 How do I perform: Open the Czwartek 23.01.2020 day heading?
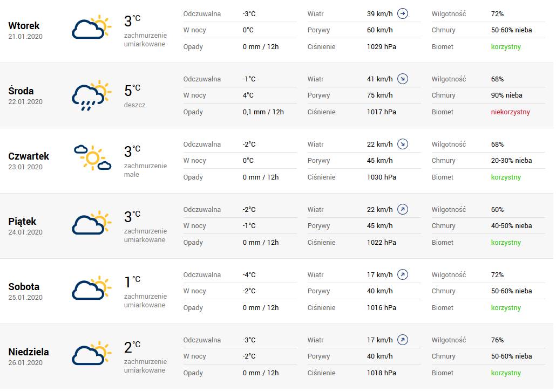(29, 161)
